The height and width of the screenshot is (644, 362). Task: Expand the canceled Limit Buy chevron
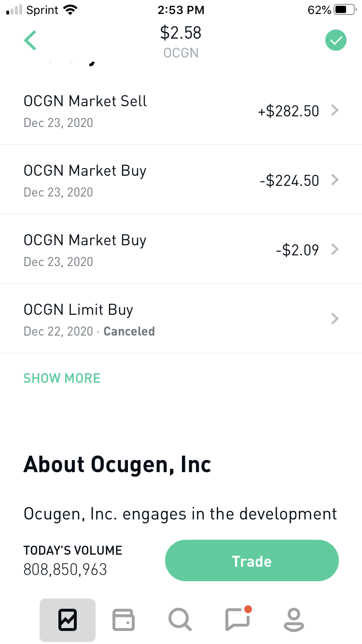pyautogui.click(x=335, y=319)
